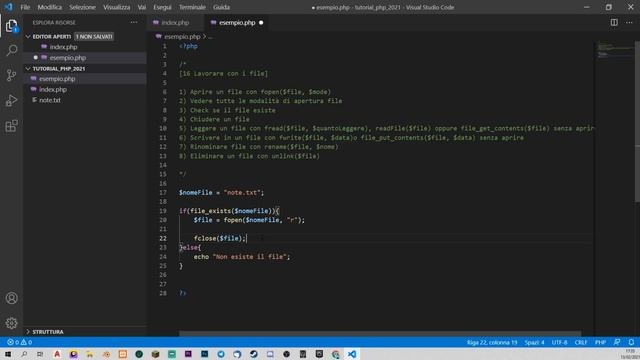640x360 pixels.
Task: Open the Steam taskbar icon
Action: 253,354
